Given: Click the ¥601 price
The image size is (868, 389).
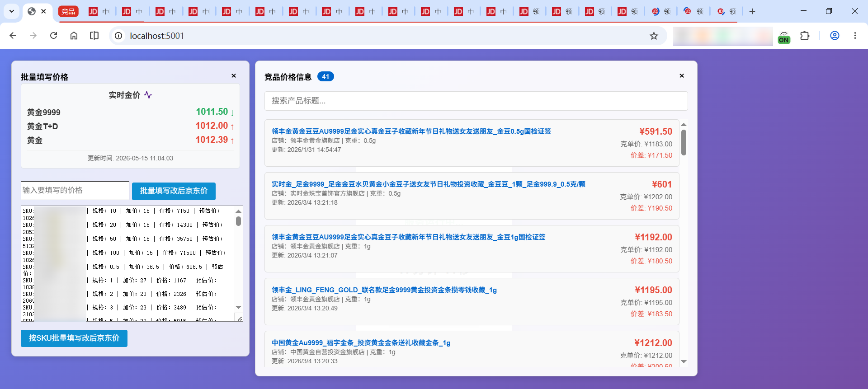Looking at the screenshot, I should (662, 184).
